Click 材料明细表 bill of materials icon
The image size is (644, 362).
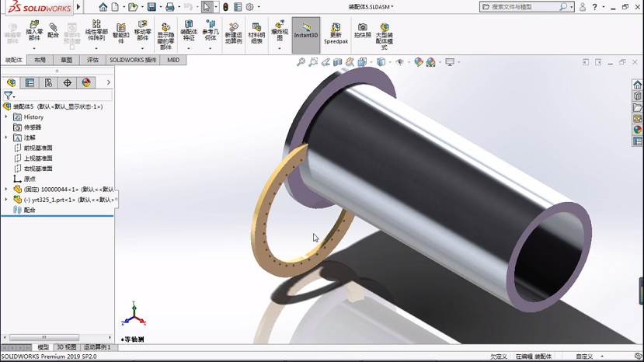point(256,31)
